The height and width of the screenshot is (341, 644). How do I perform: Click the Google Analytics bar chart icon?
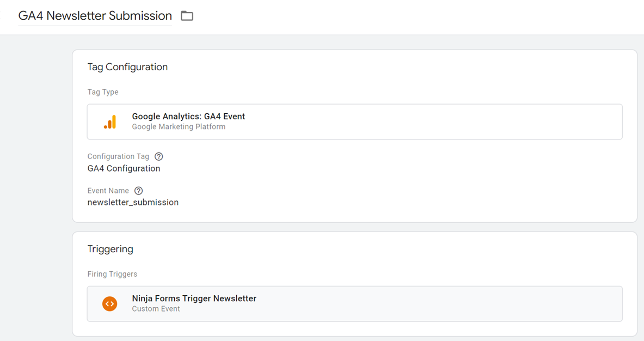pyautogui.click(x=110, y=122)
